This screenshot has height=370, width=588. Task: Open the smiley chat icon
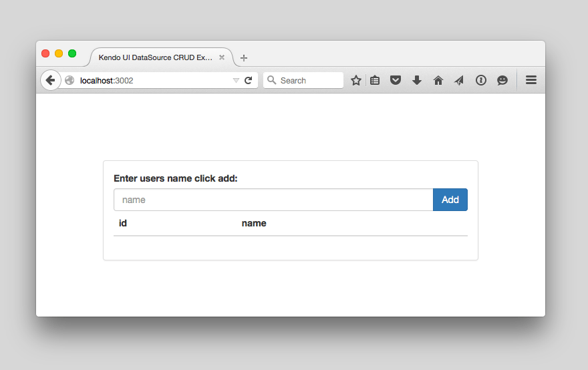pos(502,80)
